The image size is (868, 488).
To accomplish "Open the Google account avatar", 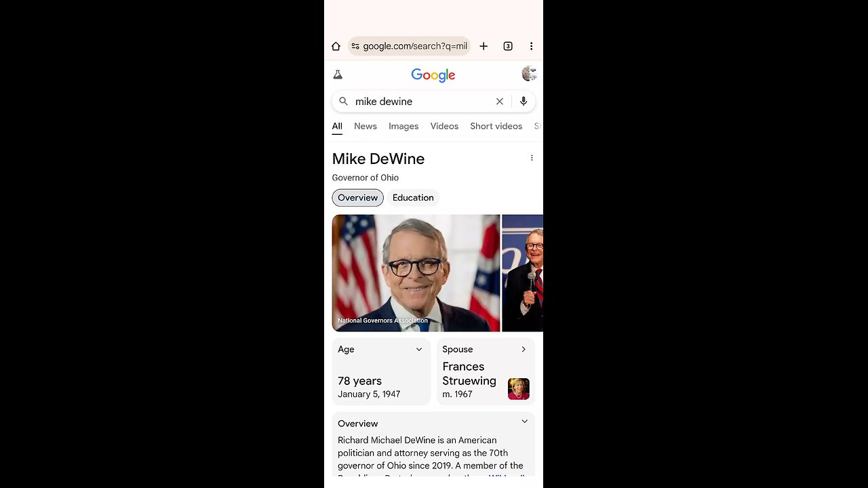I will tap(529, 74).
